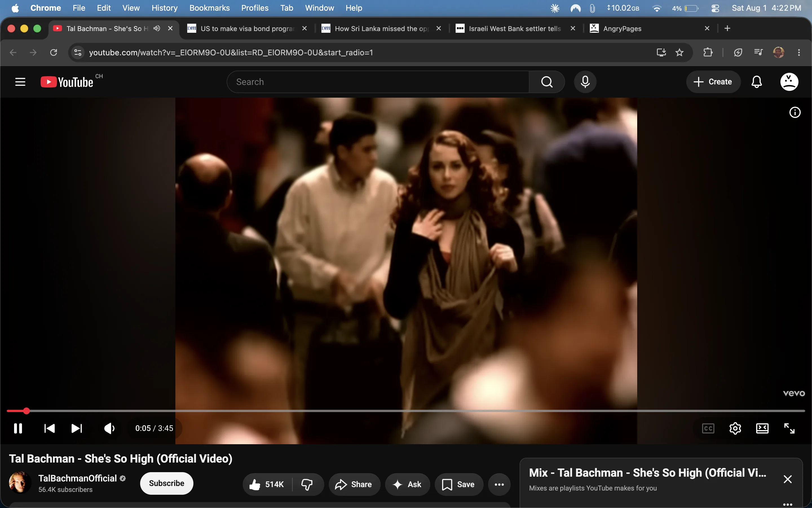View site information icon in address bar

pos(78,52)
